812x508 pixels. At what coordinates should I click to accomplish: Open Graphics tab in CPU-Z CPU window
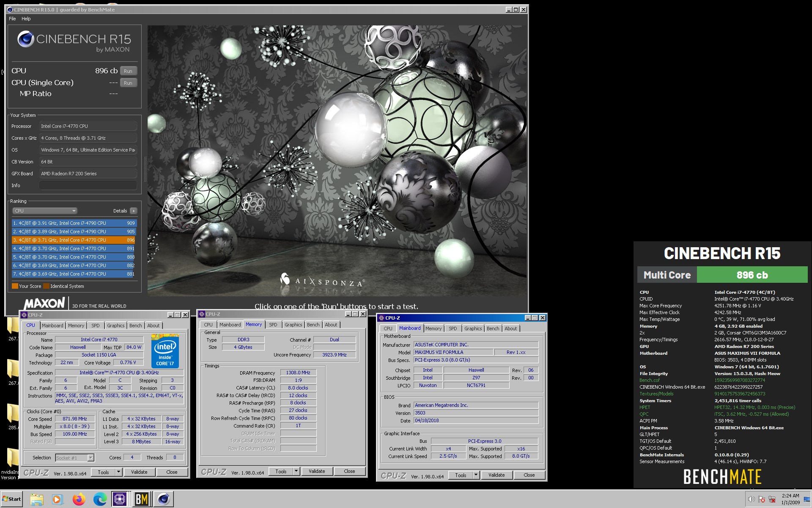coord(115,326)
